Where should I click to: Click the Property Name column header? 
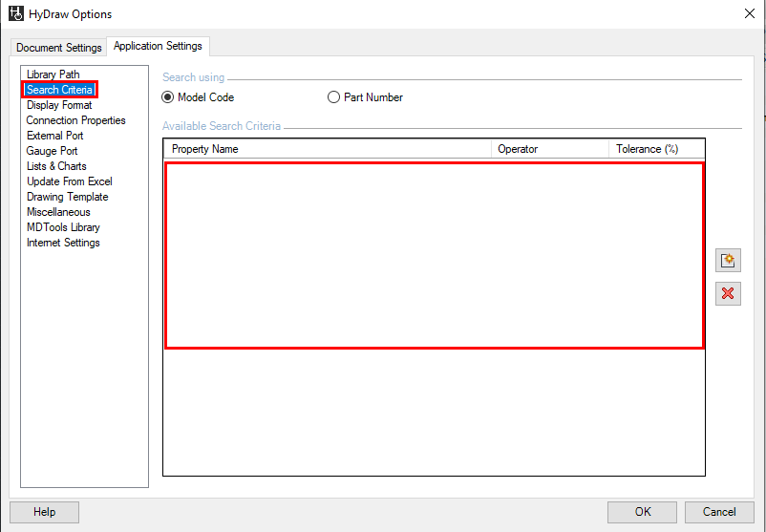pos(328,149)
